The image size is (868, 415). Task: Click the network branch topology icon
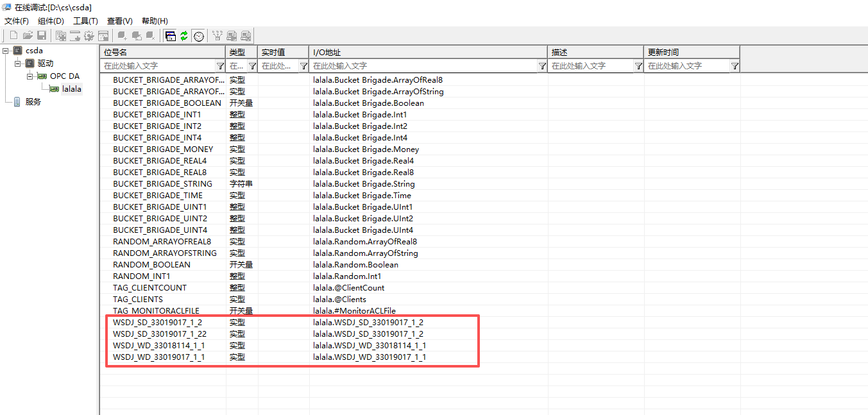(217, 35)
